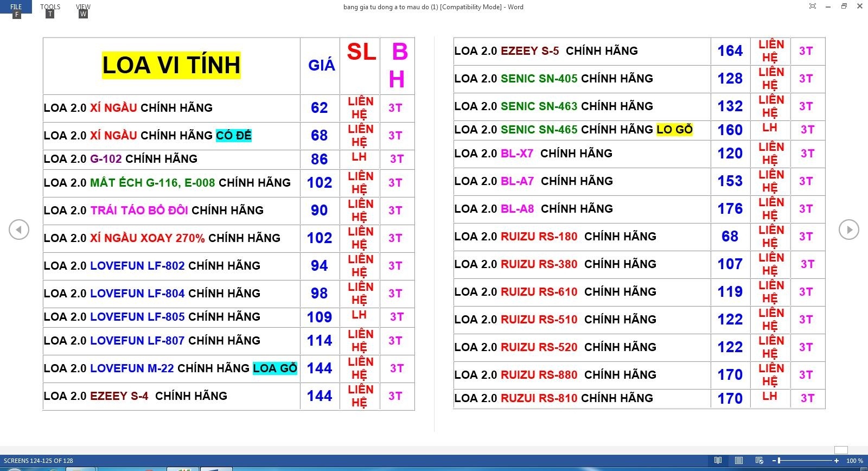Click the price 176 cell
The width and height of the screenshot is (868, 471).
click(x=730, y=208)
